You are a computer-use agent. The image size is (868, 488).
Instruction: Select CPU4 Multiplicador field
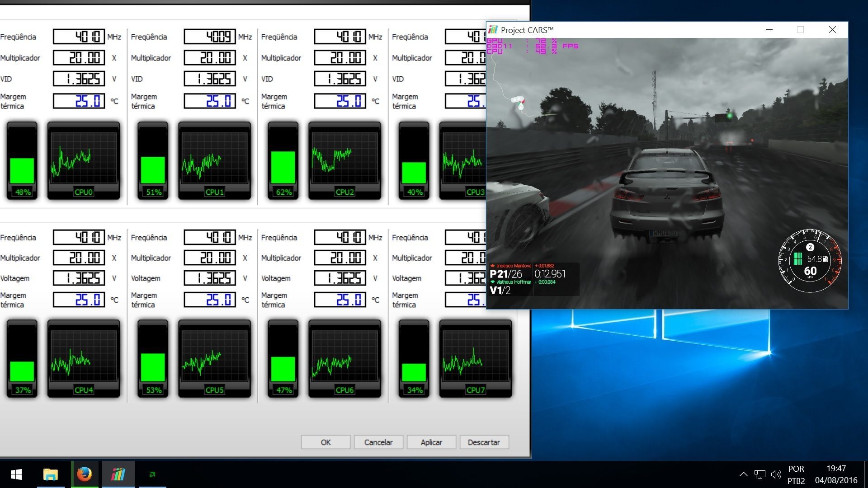pos(79,258)
